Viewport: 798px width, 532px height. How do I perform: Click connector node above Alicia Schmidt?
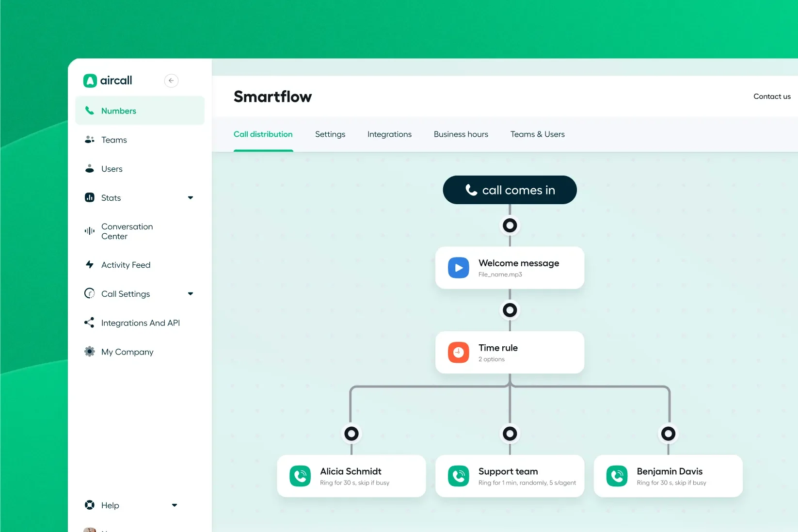(x=351, y=434)
